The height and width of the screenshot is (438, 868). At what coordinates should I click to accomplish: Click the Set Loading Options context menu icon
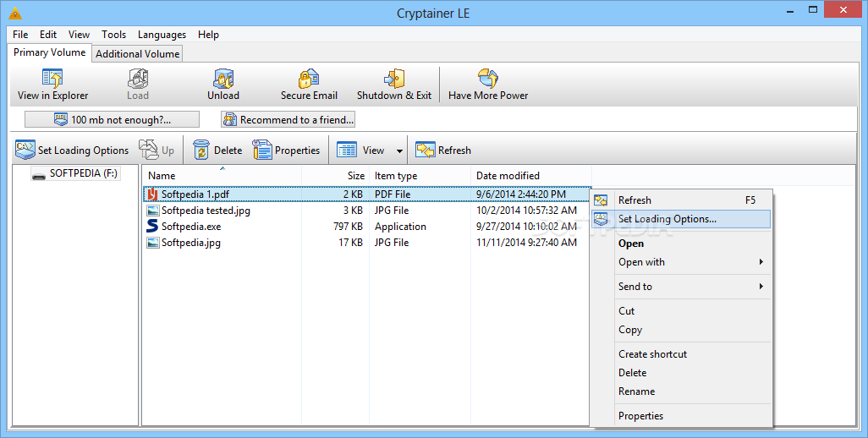601,219
